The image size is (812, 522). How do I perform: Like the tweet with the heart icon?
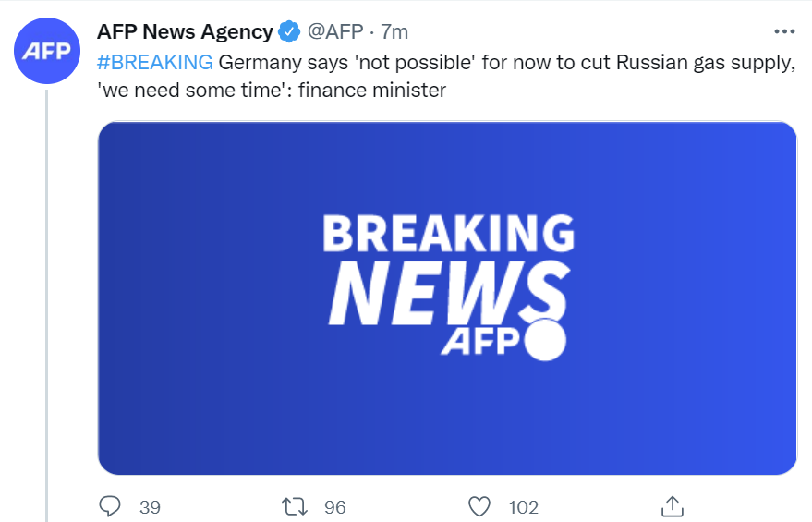click(479, 506)
